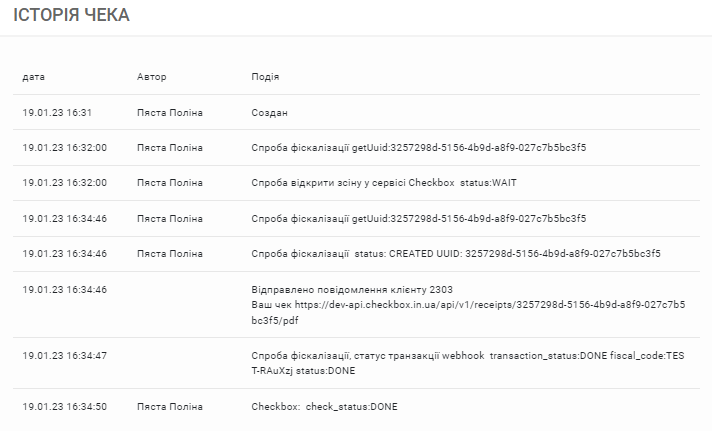The image size is (712, 431).
Task: Select the 'Автор' column header
Action: (152, 77)
